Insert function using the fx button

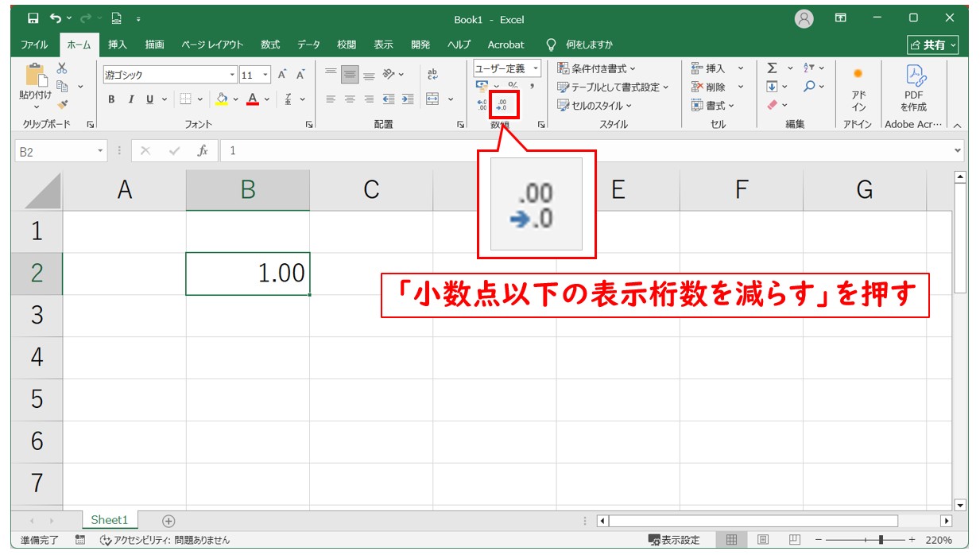(x=203, y=150)
